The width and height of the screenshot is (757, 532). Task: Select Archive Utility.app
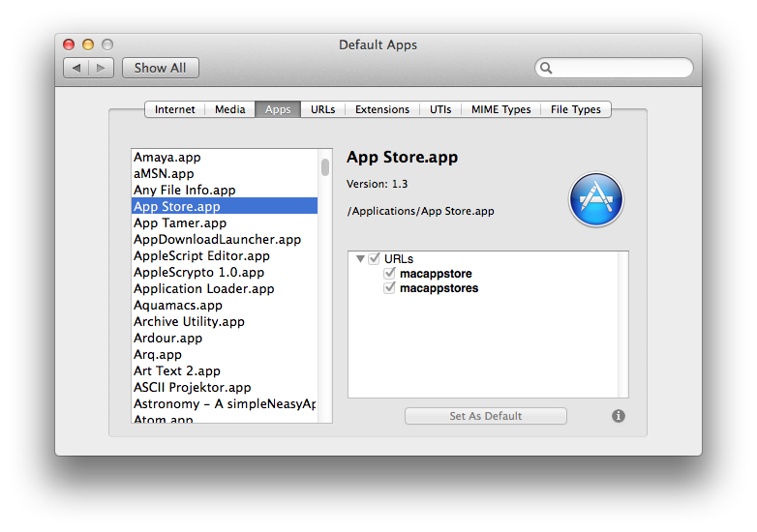(225, 321)
